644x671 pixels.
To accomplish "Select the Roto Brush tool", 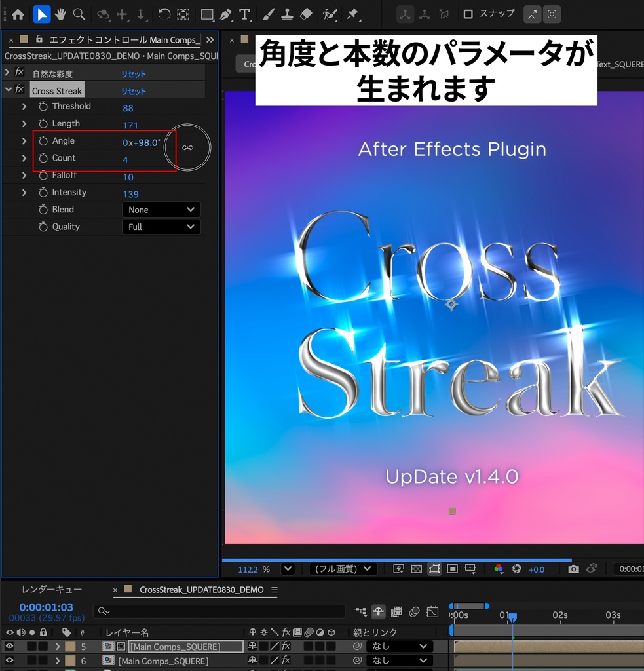I will click(x=330, y=14).
